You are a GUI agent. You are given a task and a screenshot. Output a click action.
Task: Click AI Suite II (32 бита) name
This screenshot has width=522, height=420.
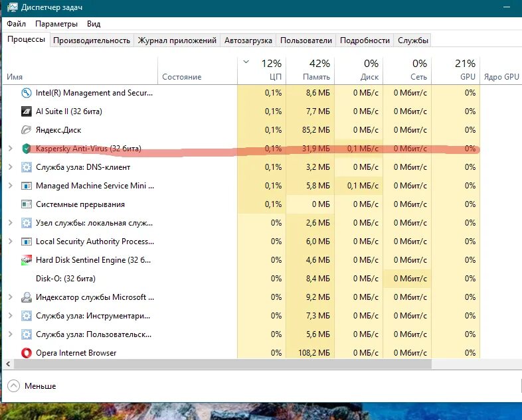coord(69,111)
